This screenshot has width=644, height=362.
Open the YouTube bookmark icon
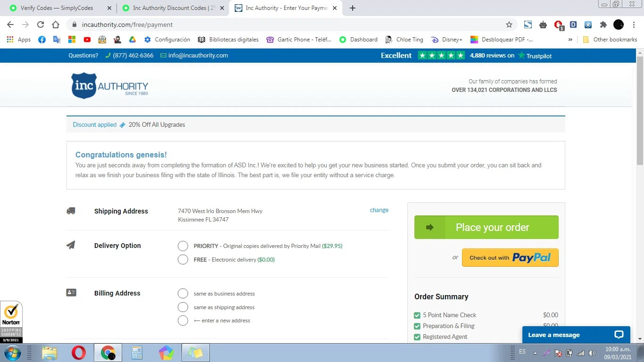[87, 40]
